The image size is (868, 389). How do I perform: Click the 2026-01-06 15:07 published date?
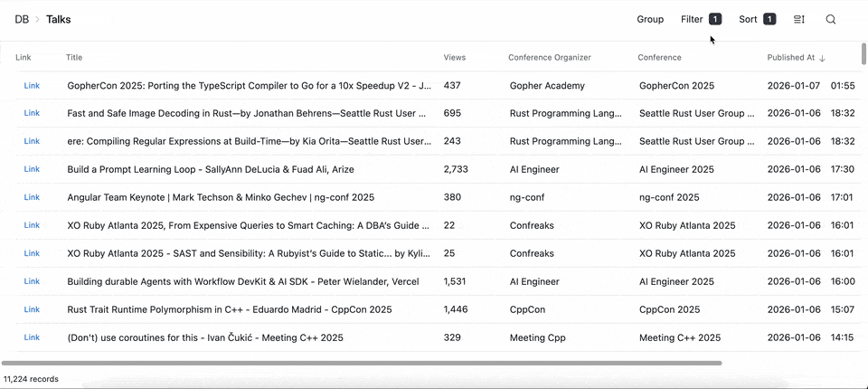pyautogui.click(x=810, y=309)
